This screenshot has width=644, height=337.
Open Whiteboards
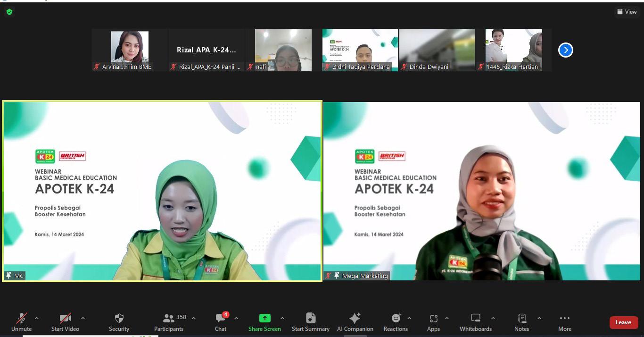pos(476,322)
